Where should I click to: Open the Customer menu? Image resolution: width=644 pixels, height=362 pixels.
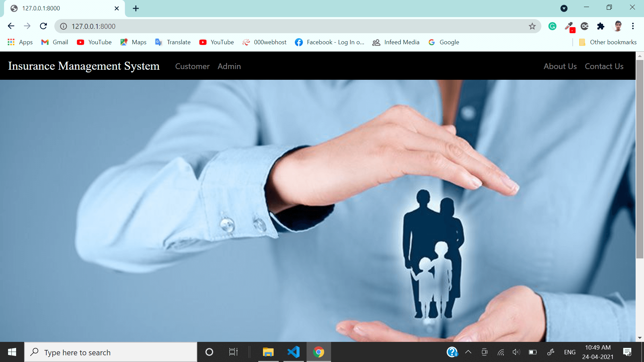pyautogui.click(x=193, y=66)
